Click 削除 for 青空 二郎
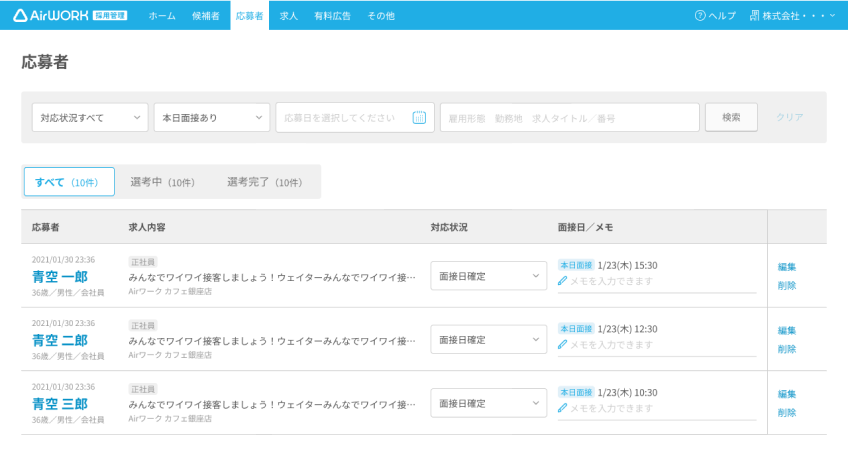Viewport: 848px width, 454px height. tap(787, 349)
